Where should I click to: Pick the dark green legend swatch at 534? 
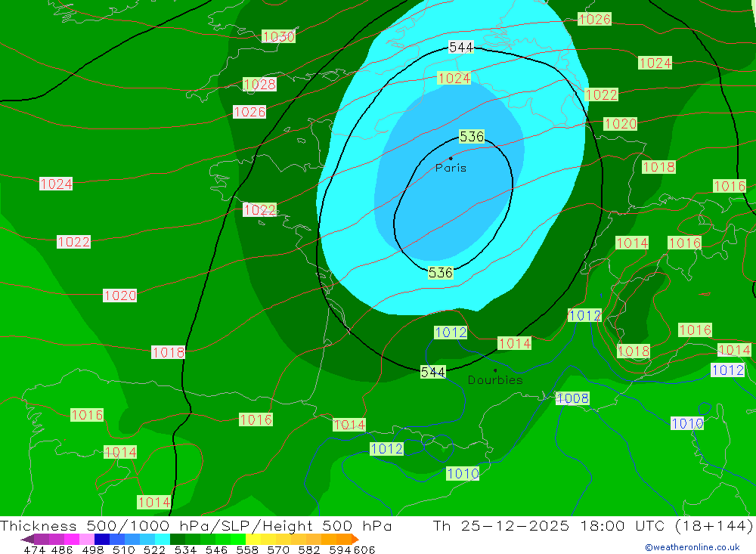click(178, 539)
